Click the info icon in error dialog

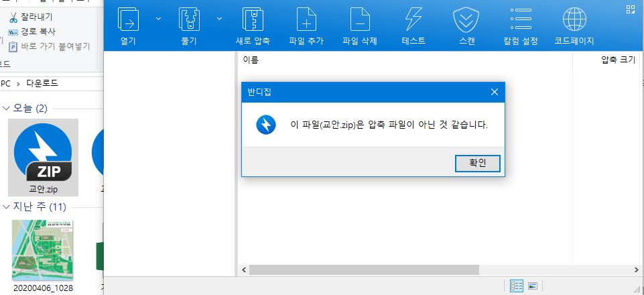point(266,125)
